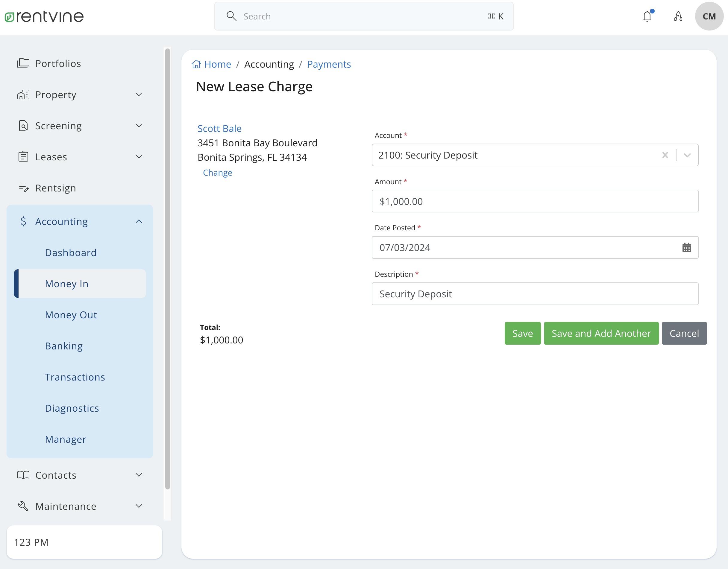Open Money Out in sidebar
This screenshot has width=728, height=569.
[71, 315]
